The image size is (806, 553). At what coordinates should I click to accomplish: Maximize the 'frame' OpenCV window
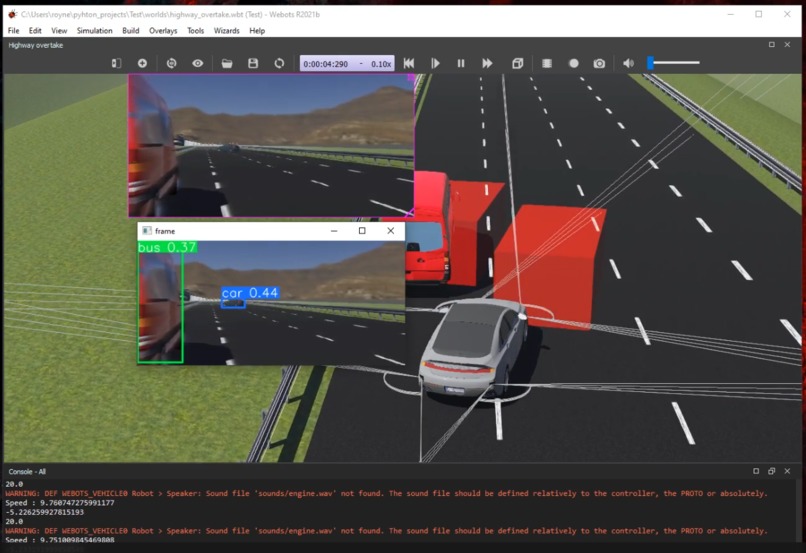[x=362, y=231]
